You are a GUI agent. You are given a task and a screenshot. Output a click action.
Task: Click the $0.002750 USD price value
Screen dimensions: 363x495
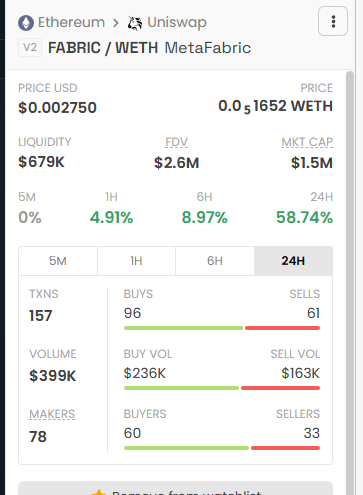[x=57, y=108]
